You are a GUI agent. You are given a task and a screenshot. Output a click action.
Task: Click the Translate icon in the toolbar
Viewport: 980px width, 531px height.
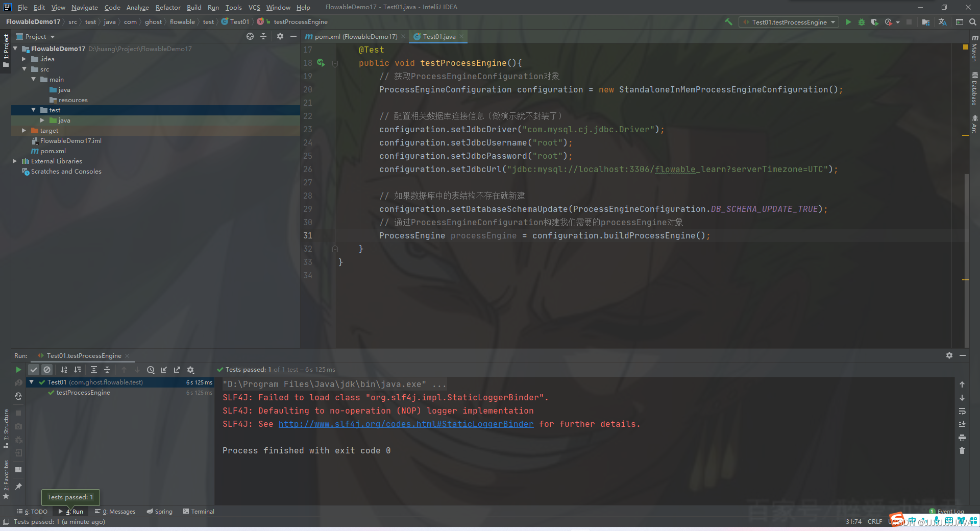[x=942, y=22]
